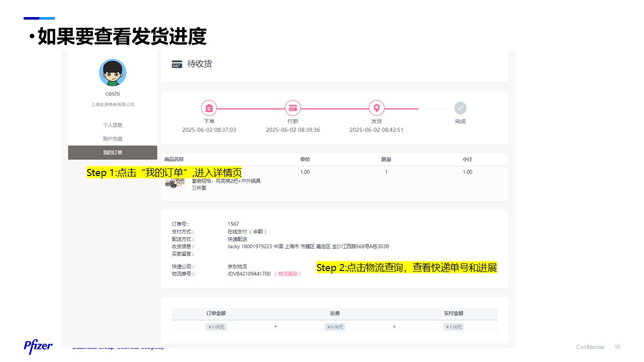The width and height of the screenshot is (644, 362).
Task: Click the 物流查询 logistics link
Action: pos(288,274)
